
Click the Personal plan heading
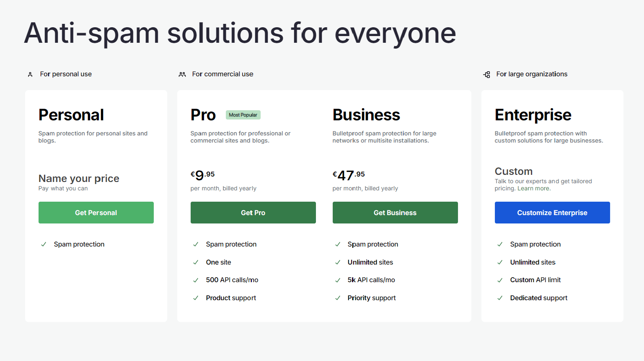pos(71,115)
